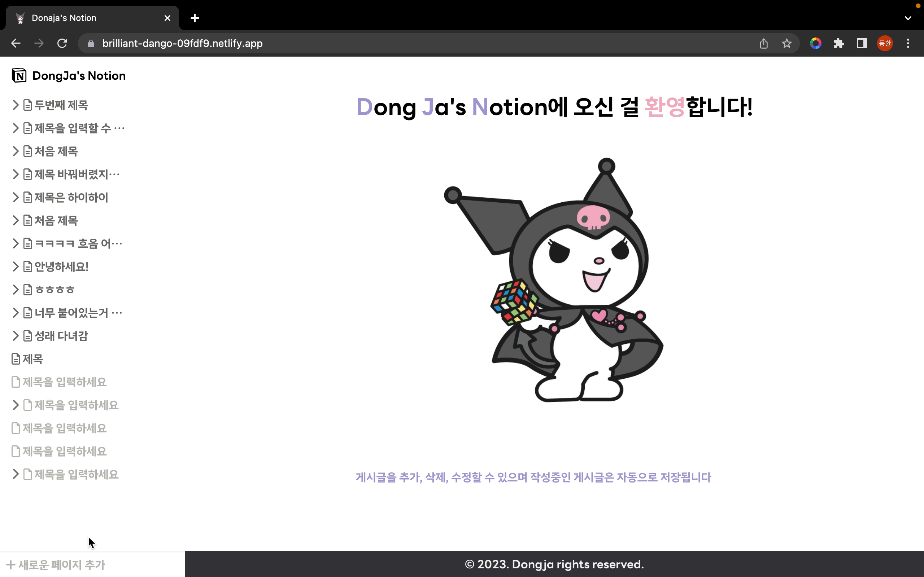Click the colorful circle extension icon

(816, 44)
